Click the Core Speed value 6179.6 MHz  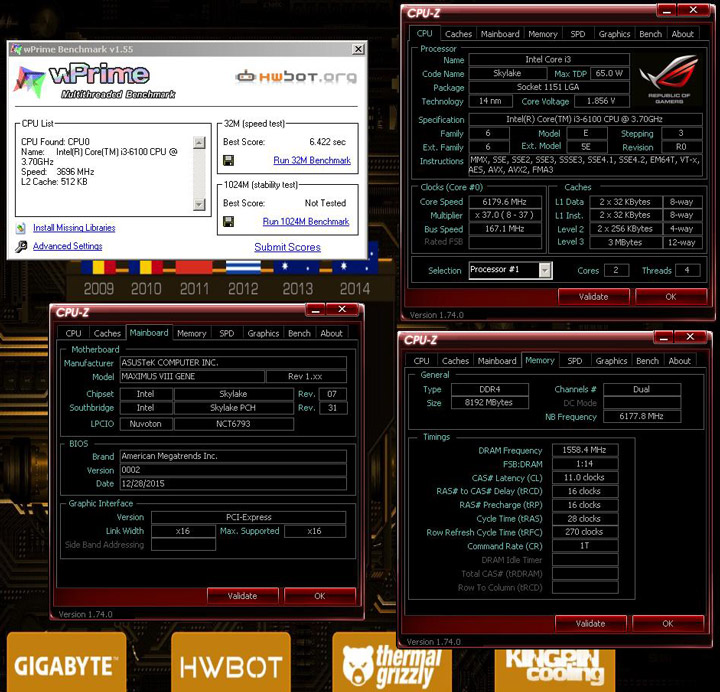click(x=505, y=202)
